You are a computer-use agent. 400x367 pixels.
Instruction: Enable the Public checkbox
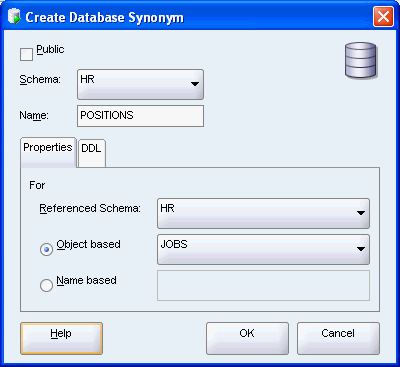pos(26,54)
